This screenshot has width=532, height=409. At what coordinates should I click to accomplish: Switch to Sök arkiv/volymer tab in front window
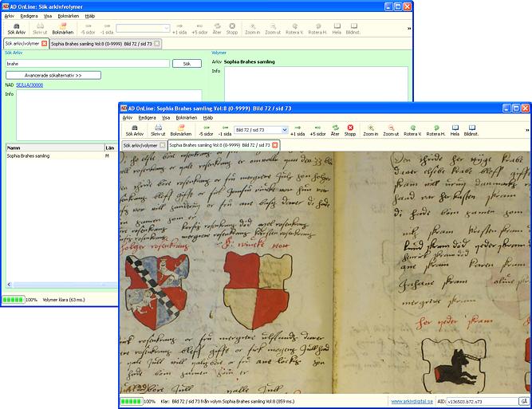click(x=140, y=145)
